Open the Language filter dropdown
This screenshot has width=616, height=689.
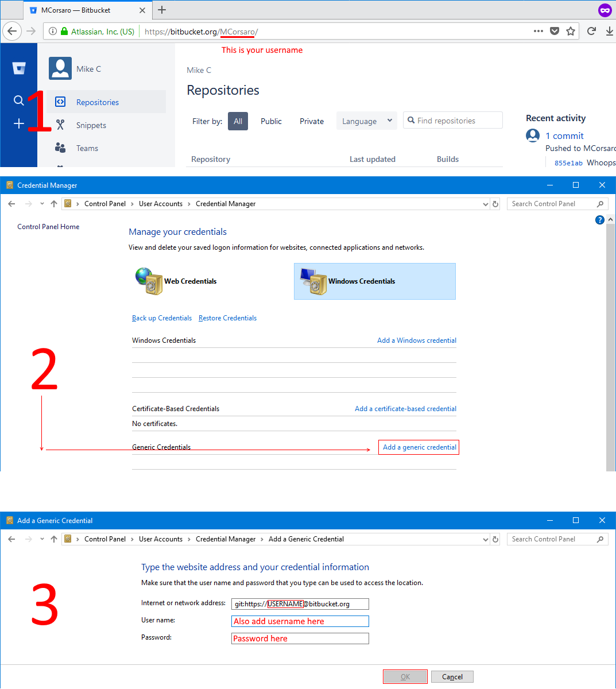click(x=366, y=121)
